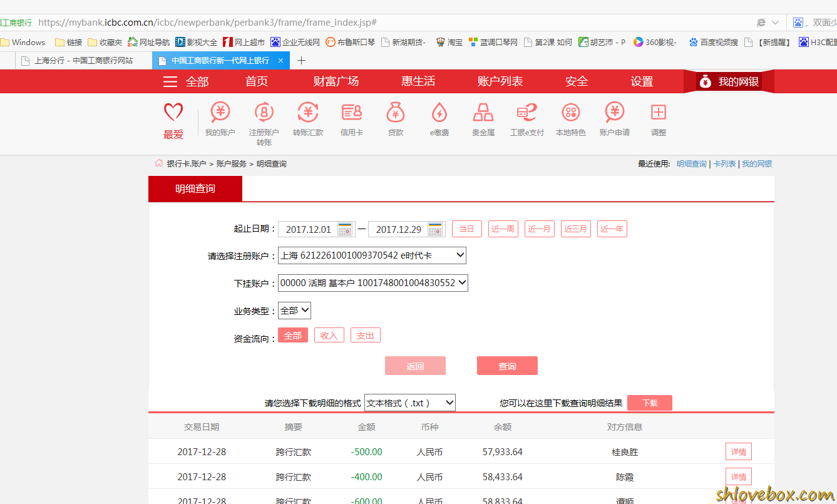Open the 转账汇款 remittance icon
The width and height of the screenshot is (837, 504).
(x=307, y=113)
